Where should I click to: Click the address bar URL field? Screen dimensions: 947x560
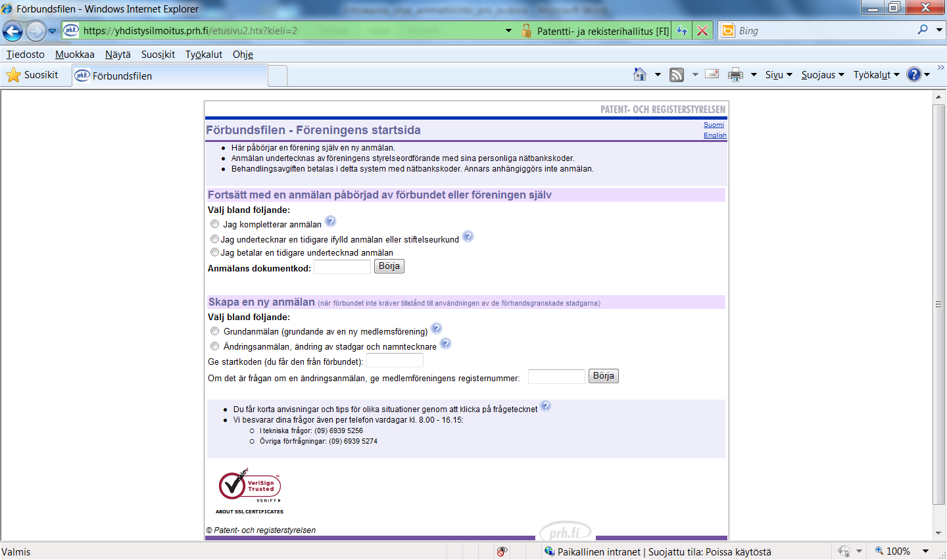283,31
